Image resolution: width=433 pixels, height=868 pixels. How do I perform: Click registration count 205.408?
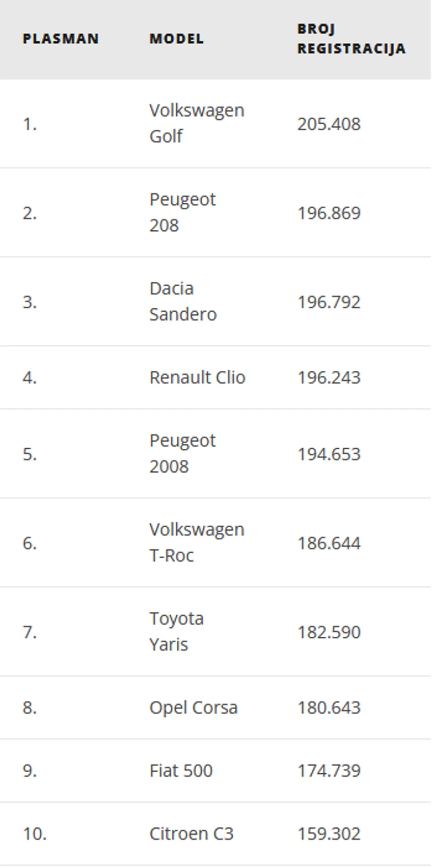coord(329,124)
